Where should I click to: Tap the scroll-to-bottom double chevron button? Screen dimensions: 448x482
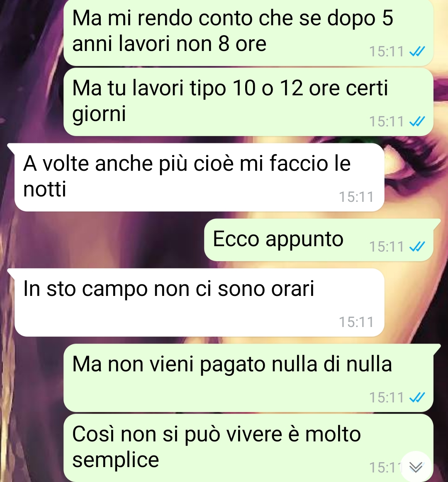[x=416, y=467]
